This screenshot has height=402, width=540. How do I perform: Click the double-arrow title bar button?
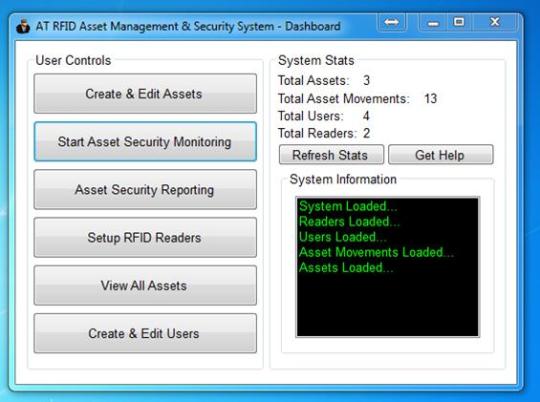[392, 22]
